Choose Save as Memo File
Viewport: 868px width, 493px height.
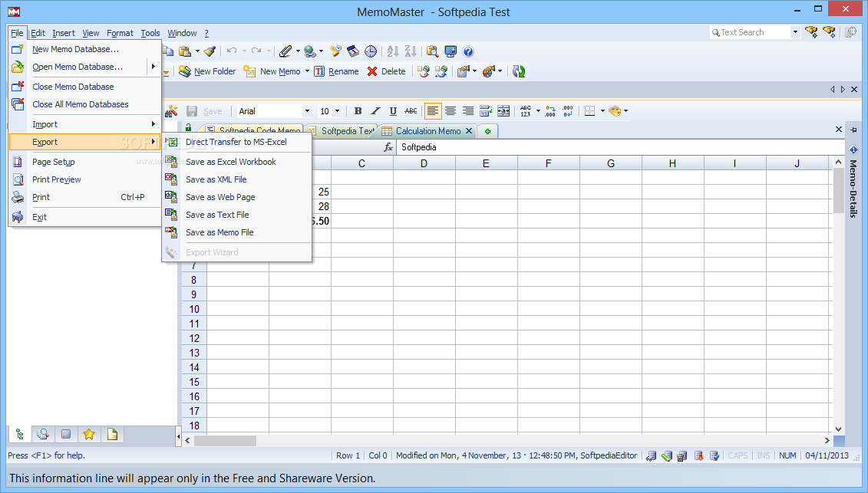(237, 232)
